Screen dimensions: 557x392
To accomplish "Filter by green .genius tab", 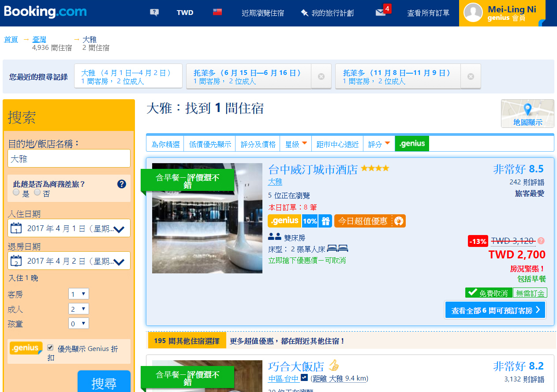I will tap(412, 144).
